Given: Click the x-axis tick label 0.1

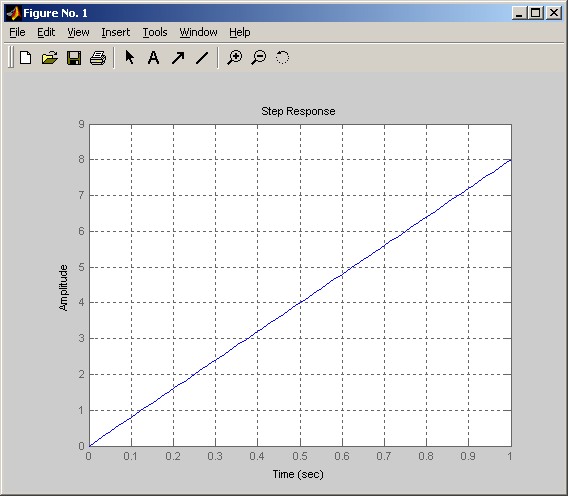Looking at the screenshot, I should 130,456.
